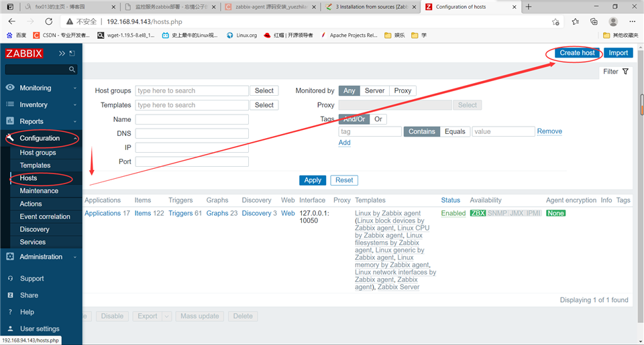
Task: Open the Export dropdown arrow
Action: pos(167,316)
